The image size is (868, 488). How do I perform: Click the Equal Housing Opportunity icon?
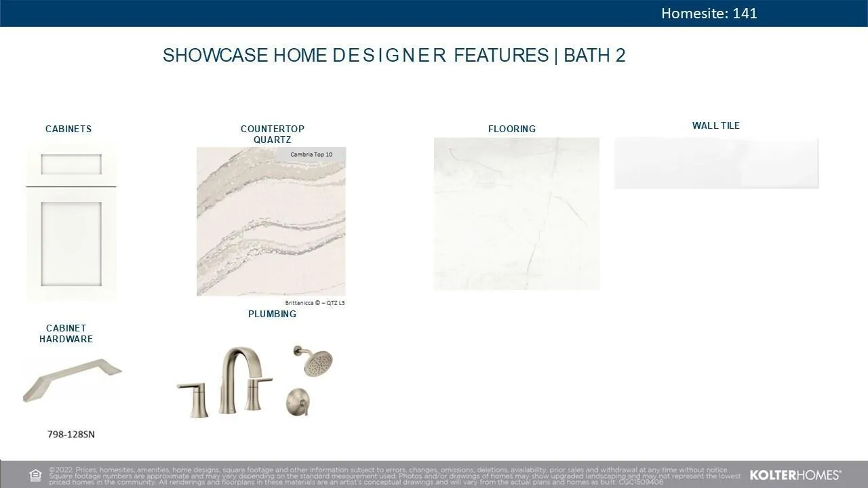(35, 475)
